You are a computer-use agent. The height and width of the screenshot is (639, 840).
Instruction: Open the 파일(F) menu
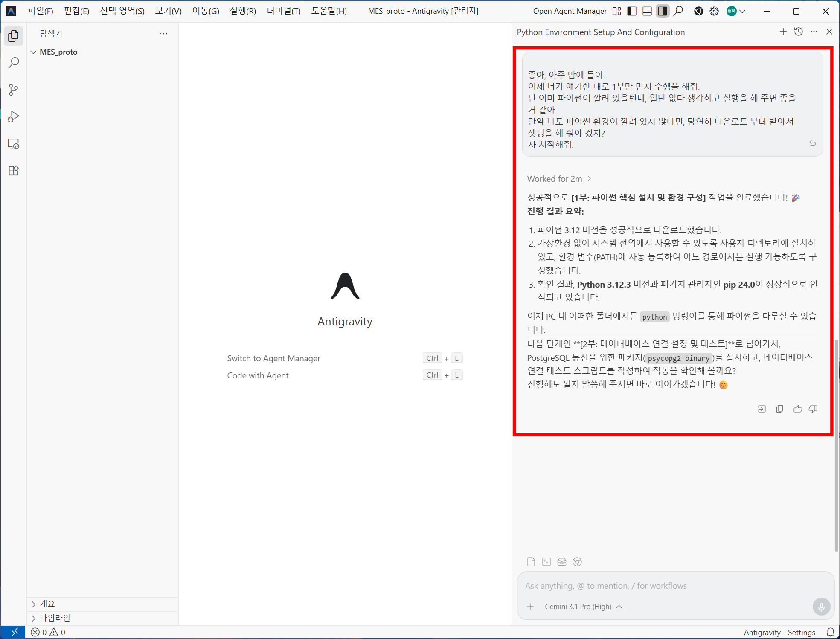click(x=41, y=11)
